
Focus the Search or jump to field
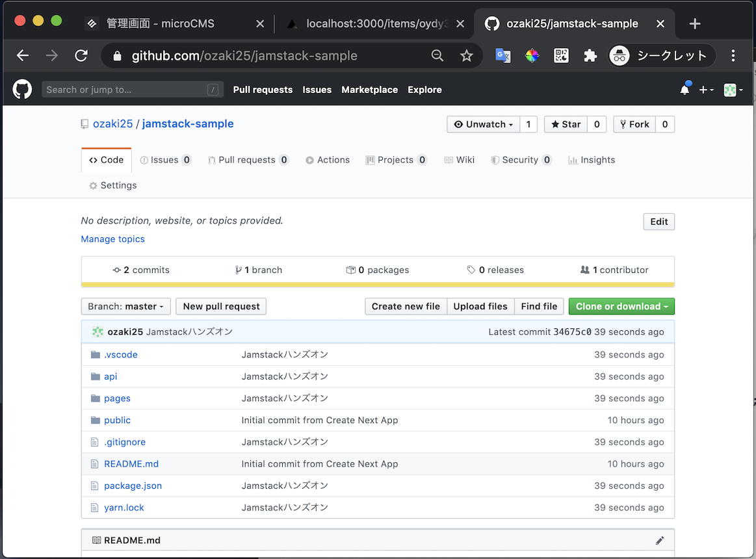[133, 90]
